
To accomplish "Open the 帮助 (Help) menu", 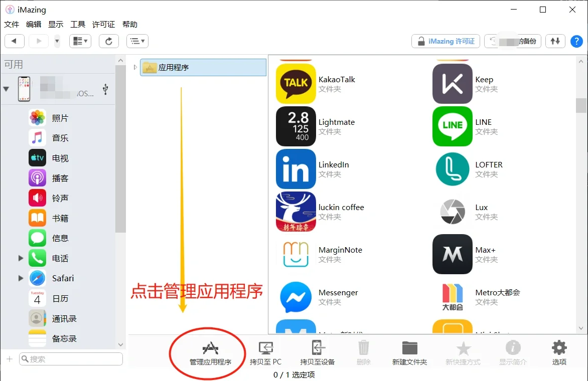I will pos(129,24).
